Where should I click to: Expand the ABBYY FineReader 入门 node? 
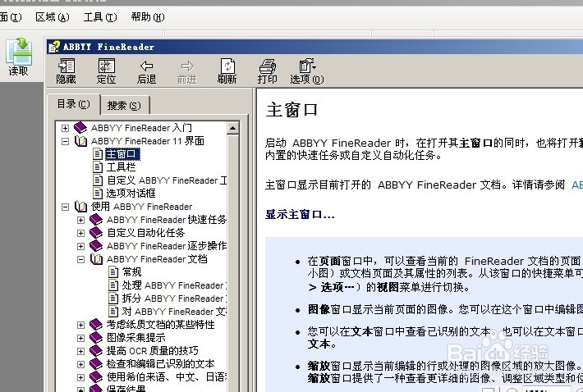click(x=65, y=128)
